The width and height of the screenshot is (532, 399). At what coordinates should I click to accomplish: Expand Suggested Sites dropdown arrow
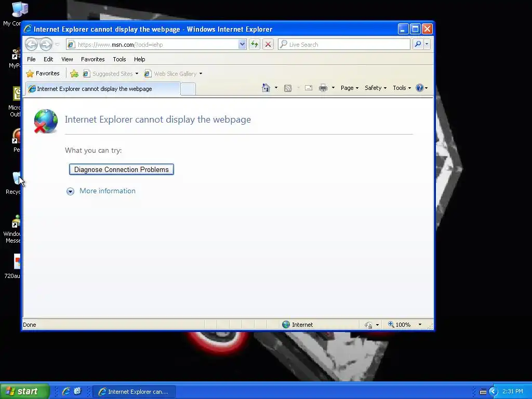tap(137, 74)
